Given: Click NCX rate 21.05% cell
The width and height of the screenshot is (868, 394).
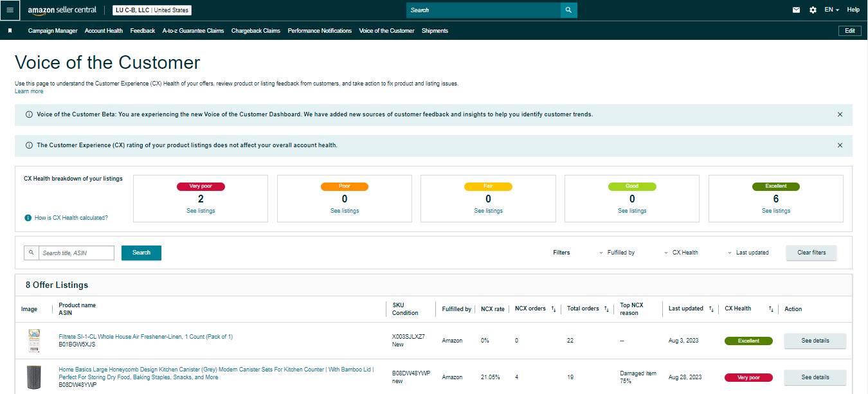Looking at the screenshot, I should [491, 377].
